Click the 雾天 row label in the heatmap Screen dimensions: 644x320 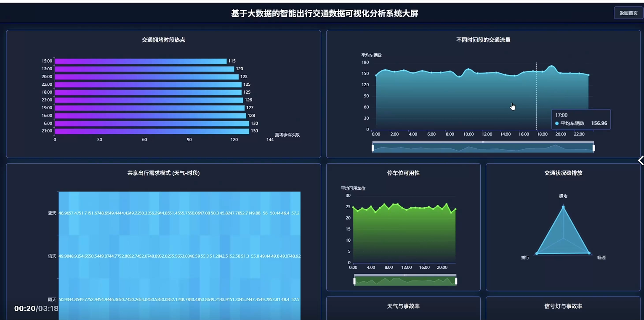(x=52, y=213)
